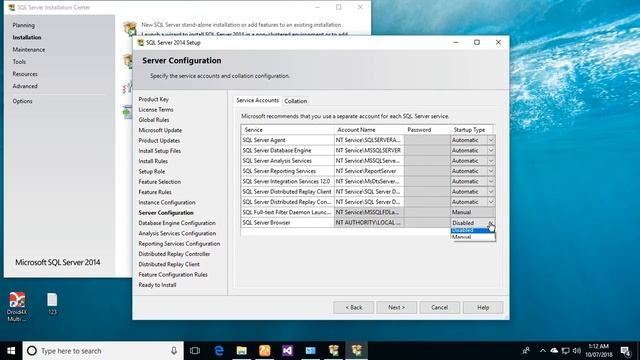640x360 pixels.
Task: Click the Next button
Action: 396,307
